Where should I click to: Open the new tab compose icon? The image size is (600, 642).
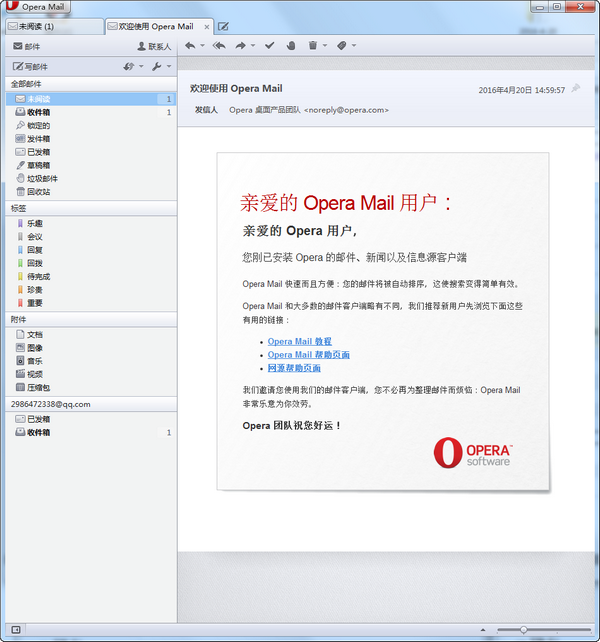(x=223, y=26)
